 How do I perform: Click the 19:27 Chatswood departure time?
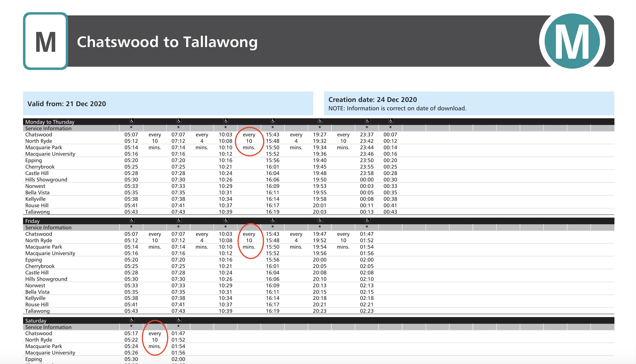pos(320,135)
